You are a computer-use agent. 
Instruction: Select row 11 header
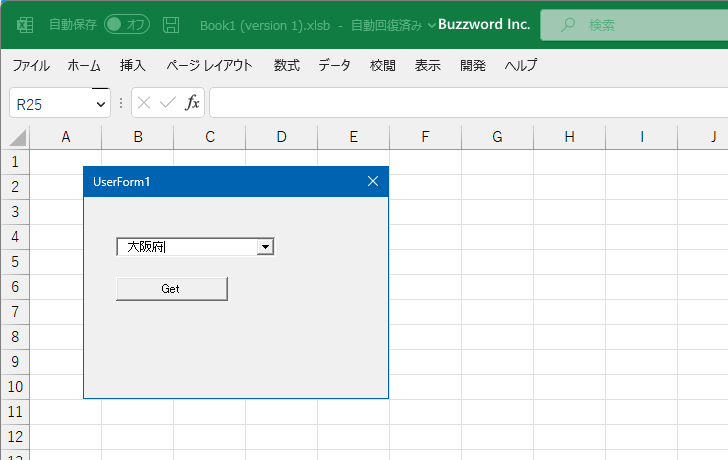click(15, 412)
